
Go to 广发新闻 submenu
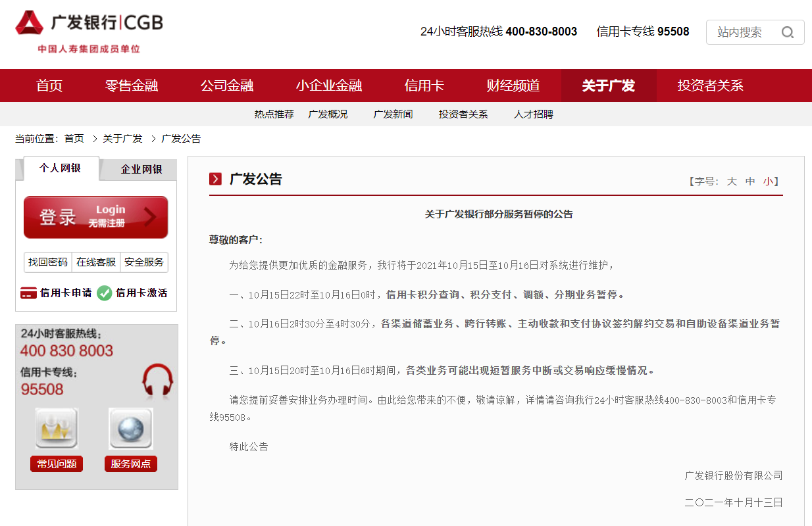(x=393, y=114)
